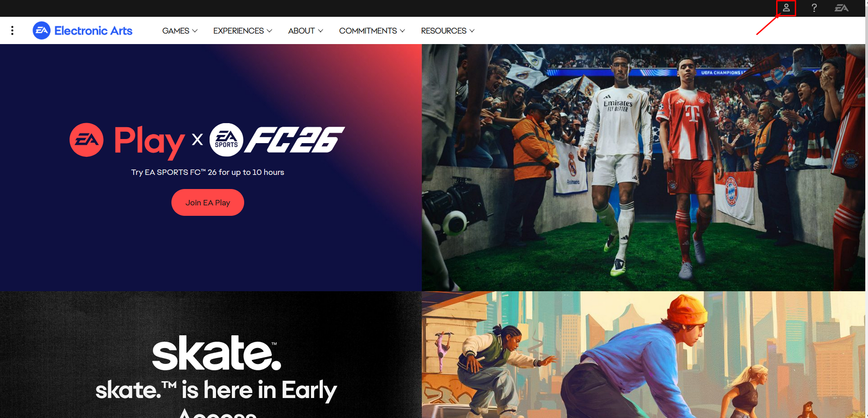Click the Electronic Arts home link text
The image size is (868, 418).
(93, 30)
